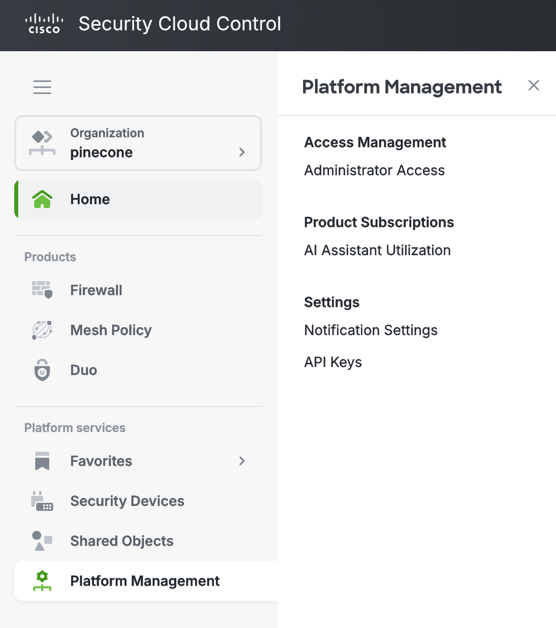Viewport: 556px width, 628px height.
Task: Expand the Organization pinecone chevron
Action: (242, 152)
